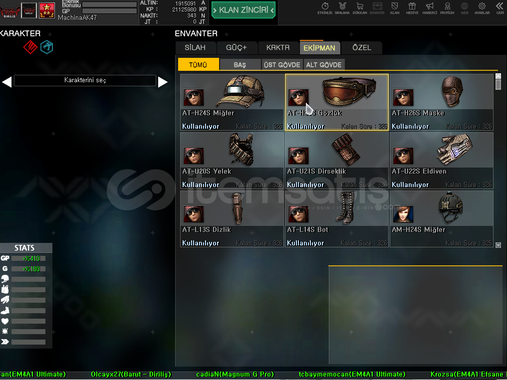
Task: Filter equipment by BAŞ category
Action: tap(240, 64)
